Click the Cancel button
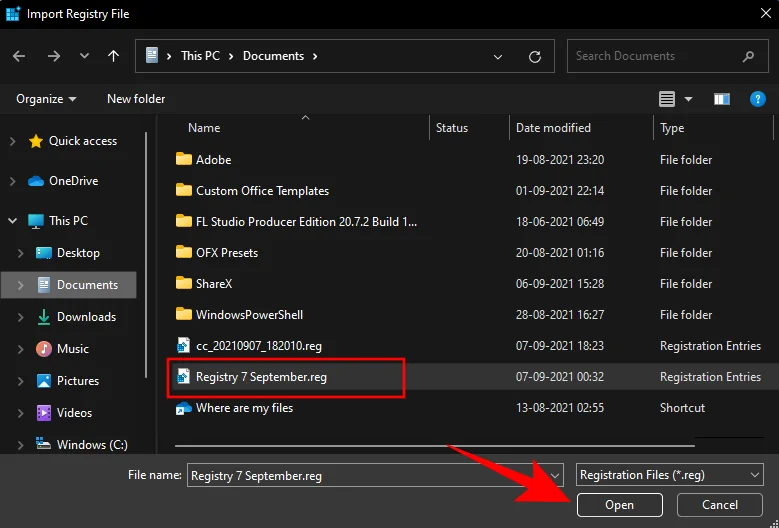 tap(719, 505)
